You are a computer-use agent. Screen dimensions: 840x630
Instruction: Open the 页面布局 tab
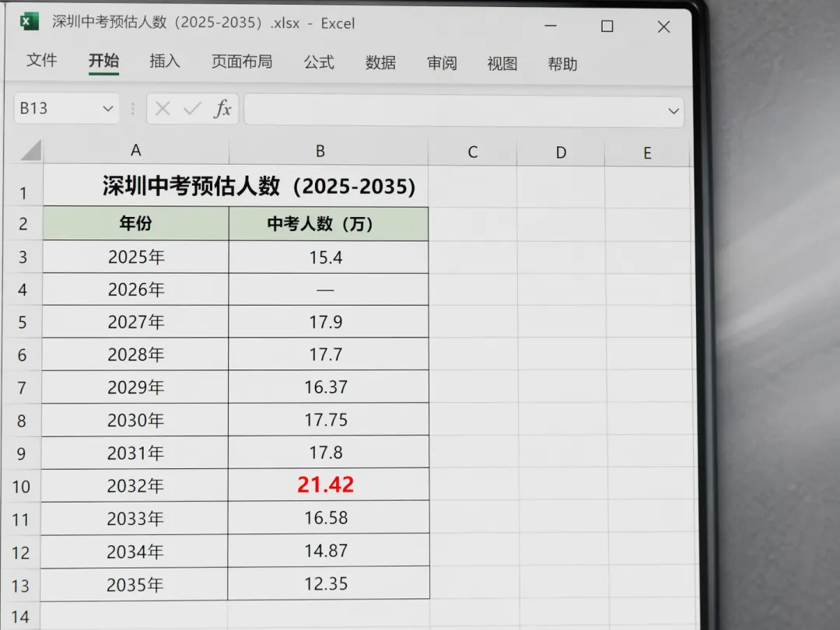(x=242, y=61)
